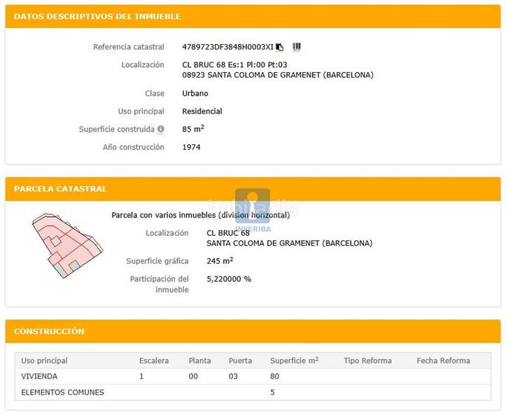
Task: Click the copy icon beside the cadastral reference
Action: 280,47
